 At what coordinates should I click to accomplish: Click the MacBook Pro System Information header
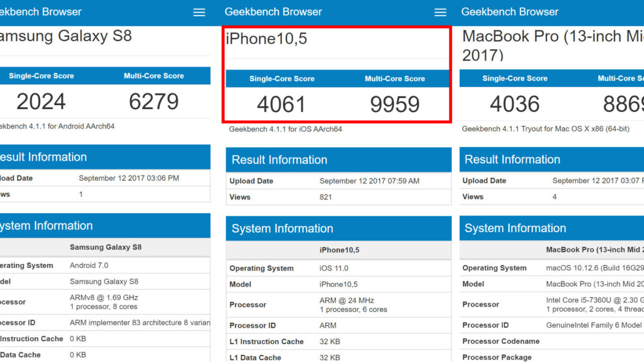pos(515,228)
